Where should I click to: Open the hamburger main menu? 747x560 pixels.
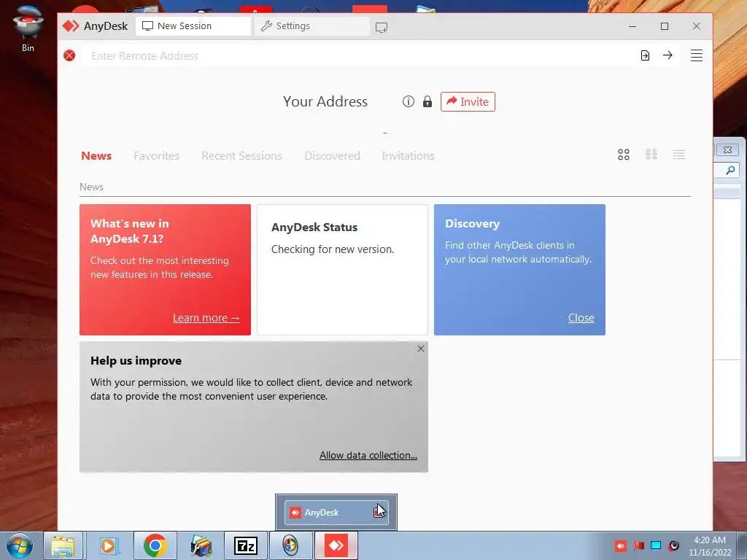(x=697, y=55)
